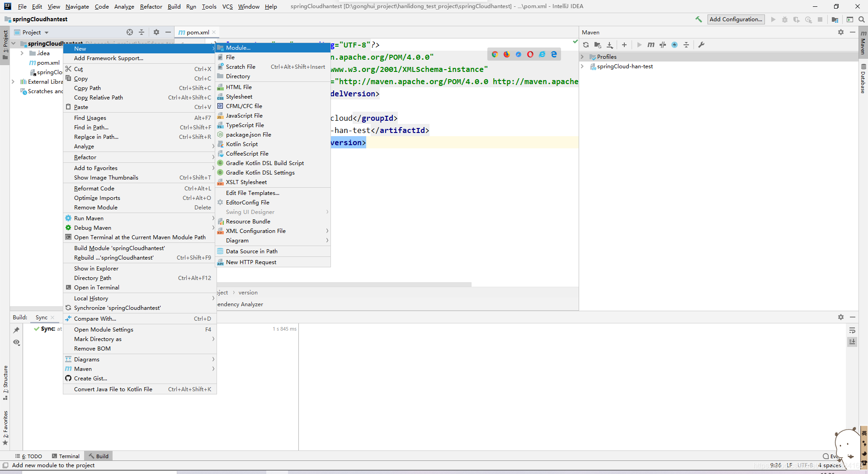Click tool window quick-access icon in status bar
The image size is (868, 474).
5,465
